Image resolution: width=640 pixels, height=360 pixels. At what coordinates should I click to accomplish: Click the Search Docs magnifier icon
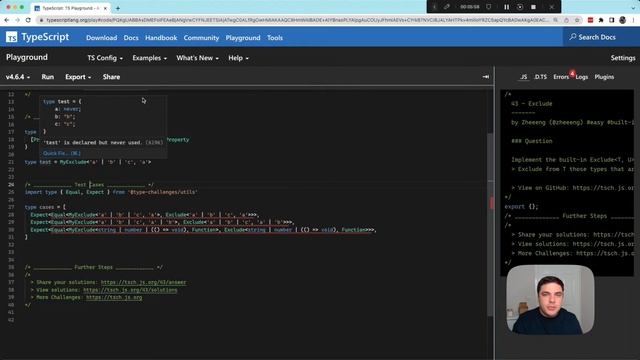(x=573, y=37)
